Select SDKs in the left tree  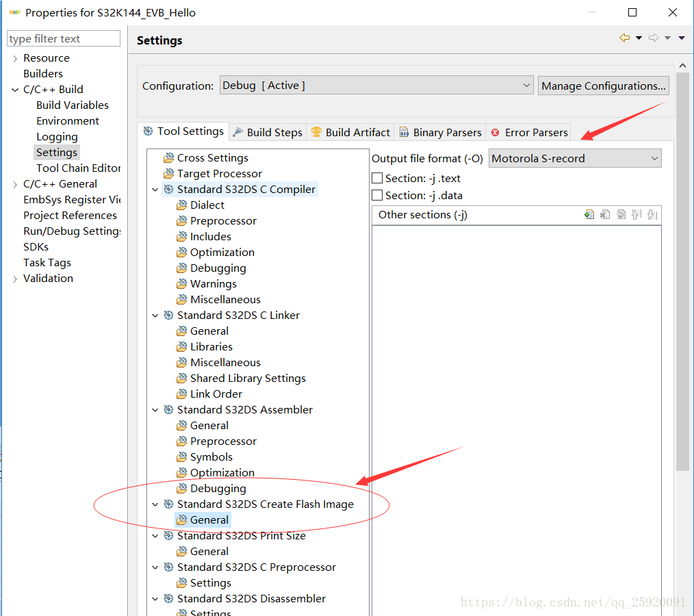click(x=36, y=247)
